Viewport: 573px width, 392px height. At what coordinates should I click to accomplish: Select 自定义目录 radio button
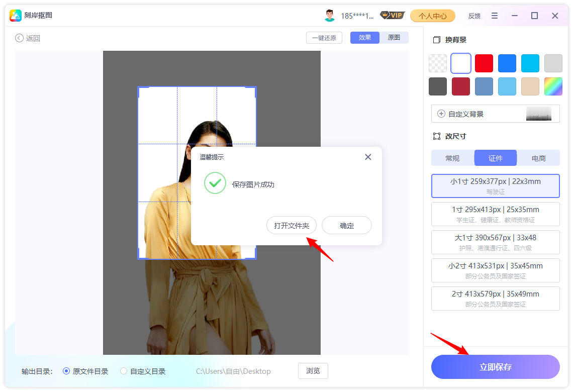click(x=124, y=371)
